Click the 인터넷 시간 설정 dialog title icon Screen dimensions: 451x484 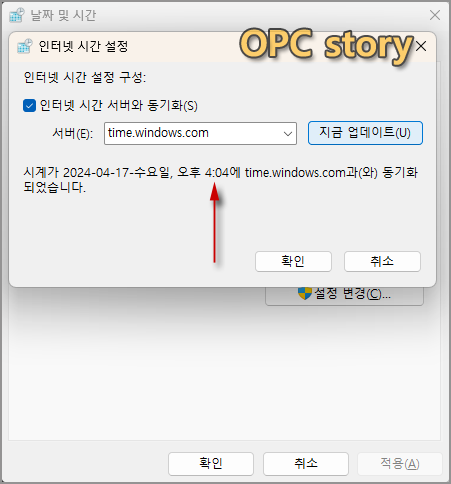point(25,46)
